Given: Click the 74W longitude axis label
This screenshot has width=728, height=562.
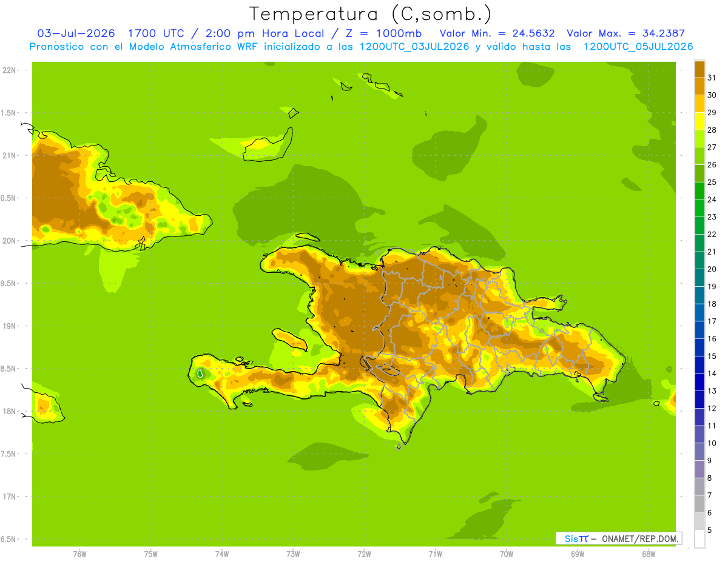Looking at the screenshot, I should 221,554.
